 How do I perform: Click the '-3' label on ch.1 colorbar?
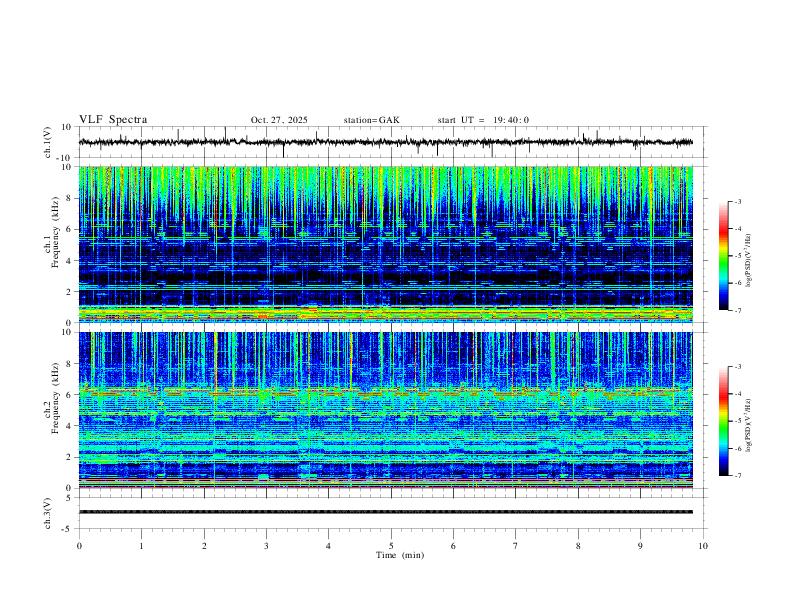click(x=738, y=201)
